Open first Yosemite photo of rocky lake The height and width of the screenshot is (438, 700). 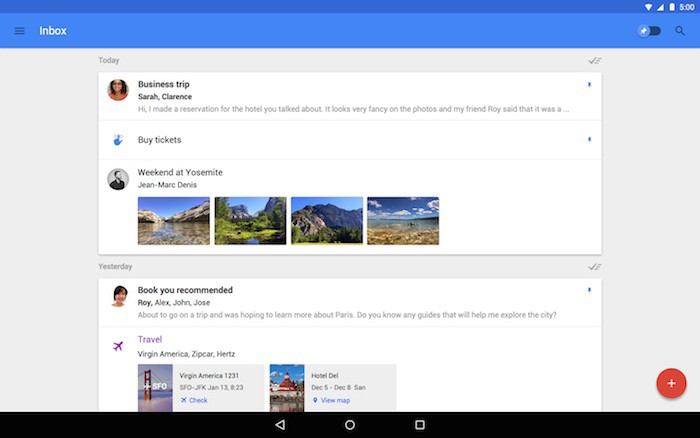pyautogui.click(x=174, y=221)
